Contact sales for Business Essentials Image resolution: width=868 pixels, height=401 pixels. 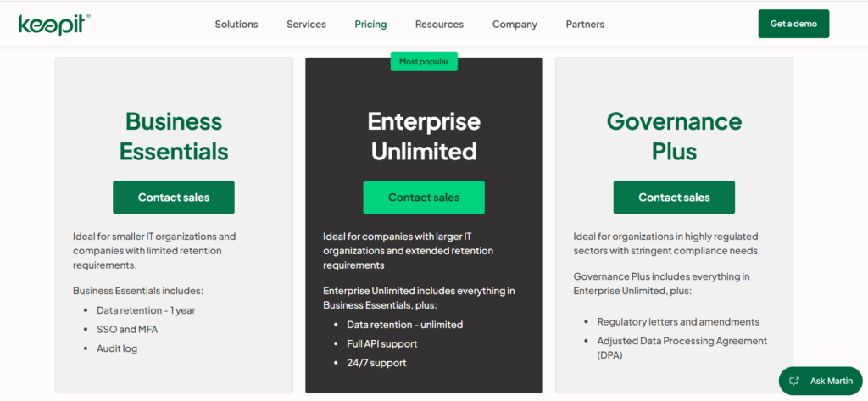pyautogui.click(x=174, y=198)
